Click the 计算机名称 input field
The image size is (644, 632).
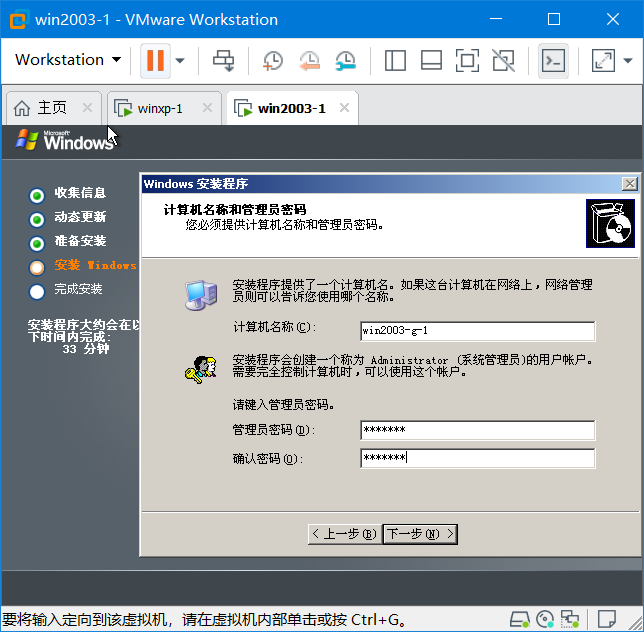click(477, 331)
